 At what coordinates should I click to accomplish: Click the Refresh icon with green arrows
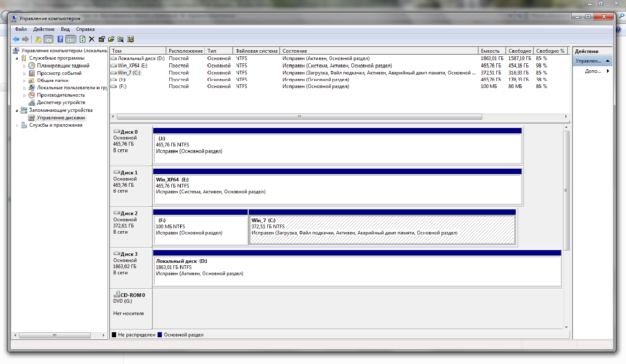[x=82, y=39]
